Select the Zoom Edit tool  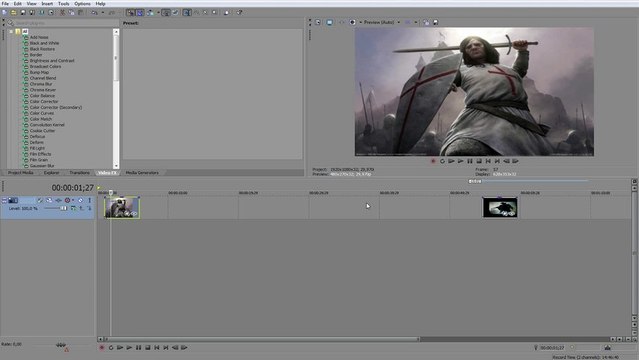[x=214, y=13]
